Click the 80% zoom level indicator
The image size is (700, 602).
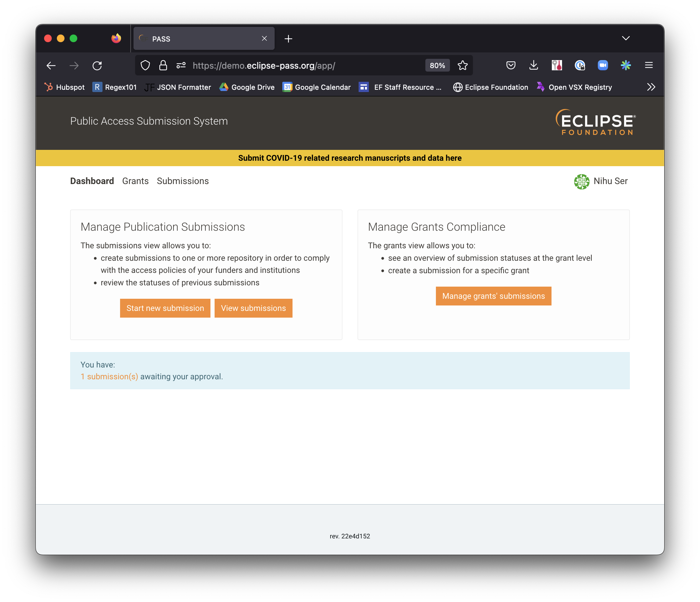point(437,65)
